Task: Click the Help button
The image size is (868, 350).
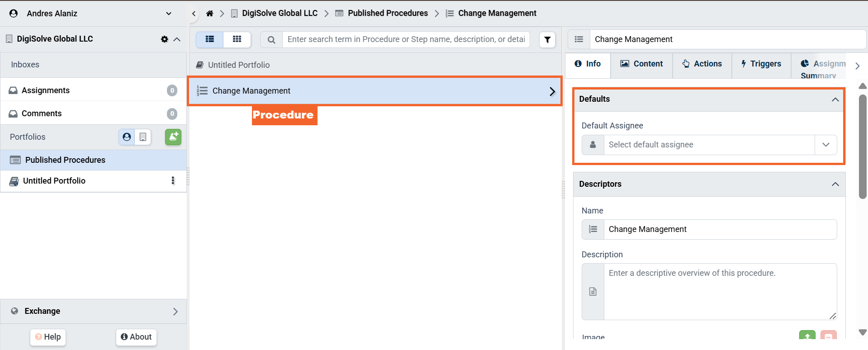Action: 48,337
